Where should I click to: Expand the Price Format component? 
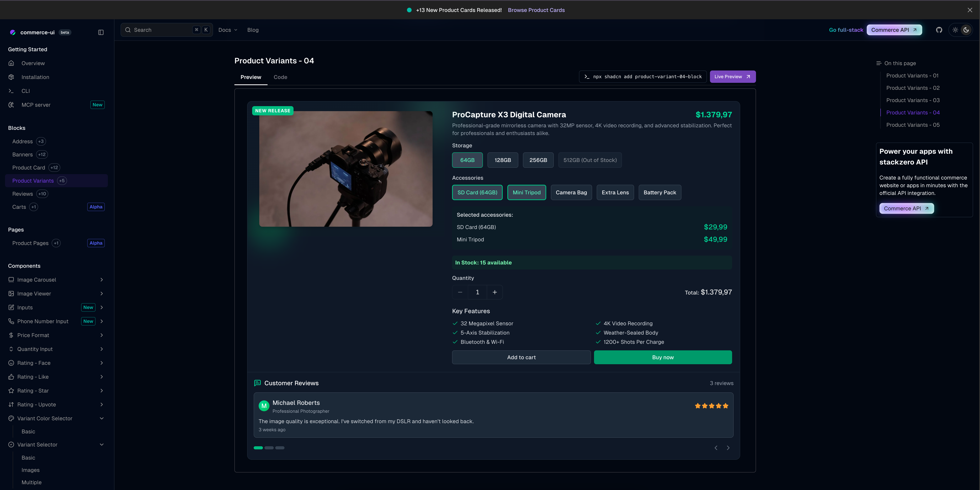click(x=101, y=335)
